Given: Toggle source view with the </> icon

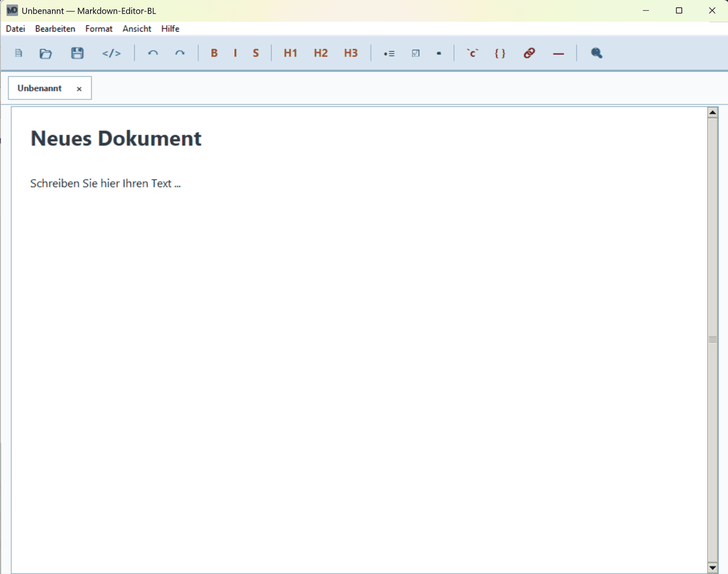Looking at the screenshot, I should tap(111, 53).
